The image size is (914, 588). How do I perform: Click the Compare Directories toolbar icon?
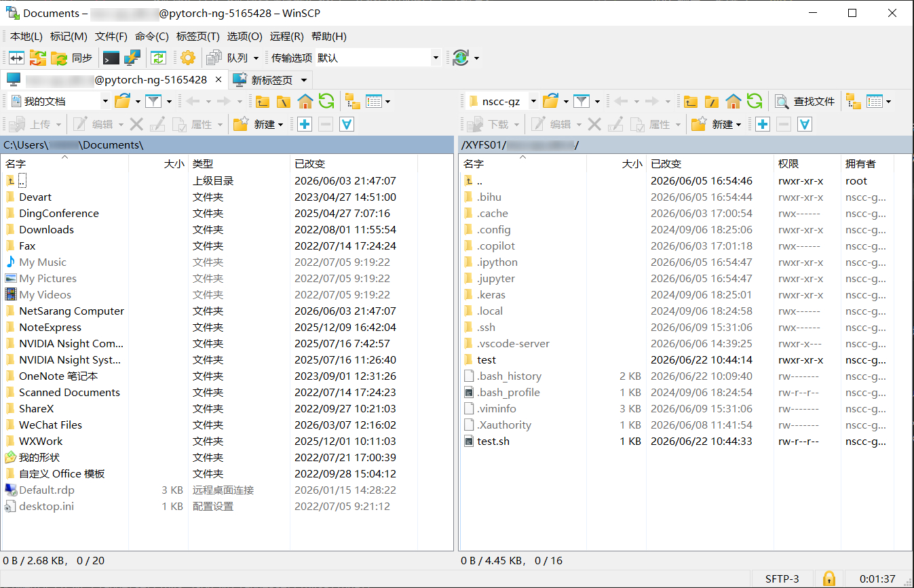[16, 58]
